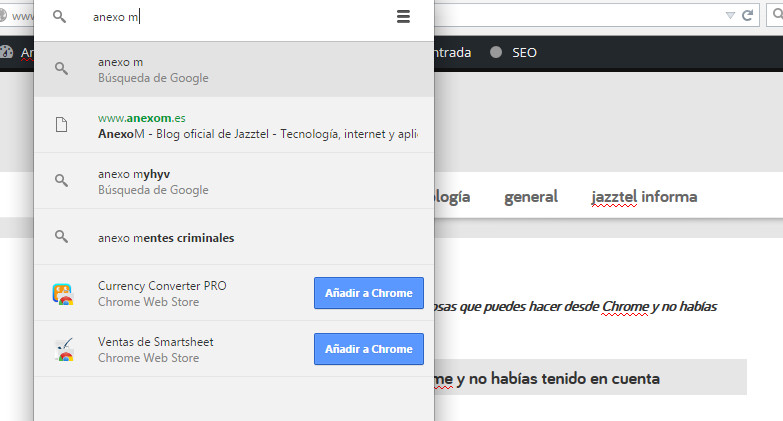Open the 'general' navigation tab

(531, 197)
